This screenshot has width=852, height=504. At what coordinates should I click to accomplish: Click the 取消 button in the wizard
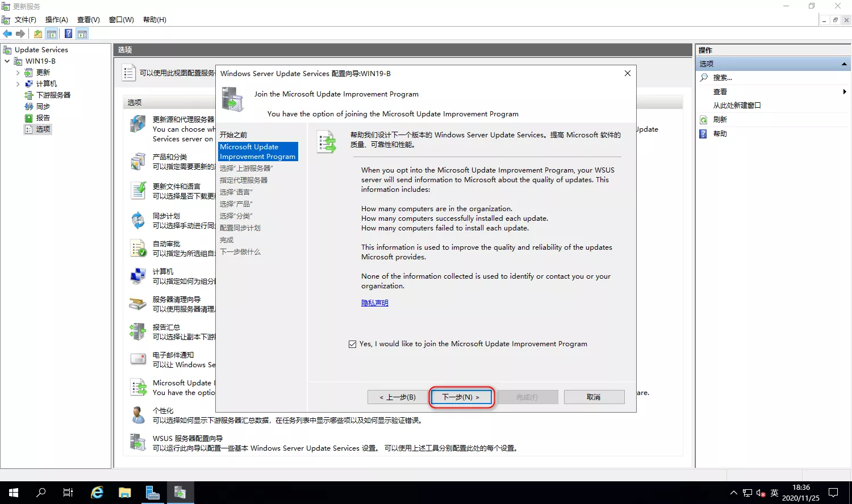coord(594,397)
